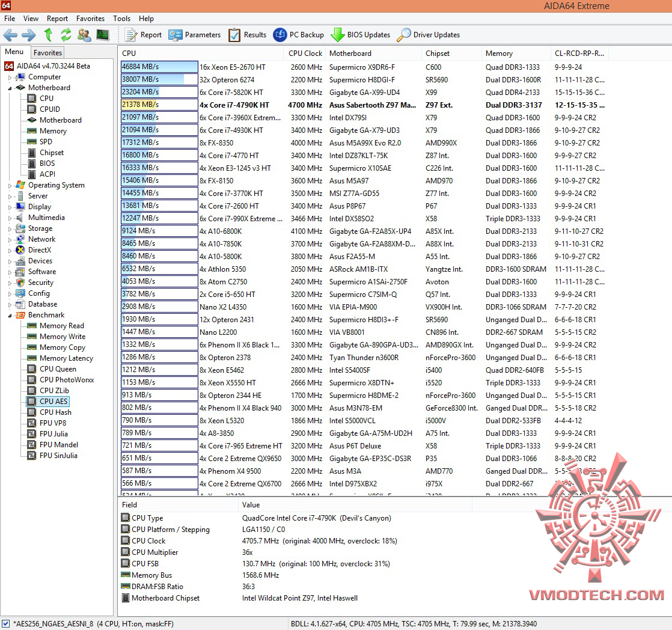The height and width of the screenshot is (630, 672).
Task: Switch to the Favorites tab
Action: (47, 53)
